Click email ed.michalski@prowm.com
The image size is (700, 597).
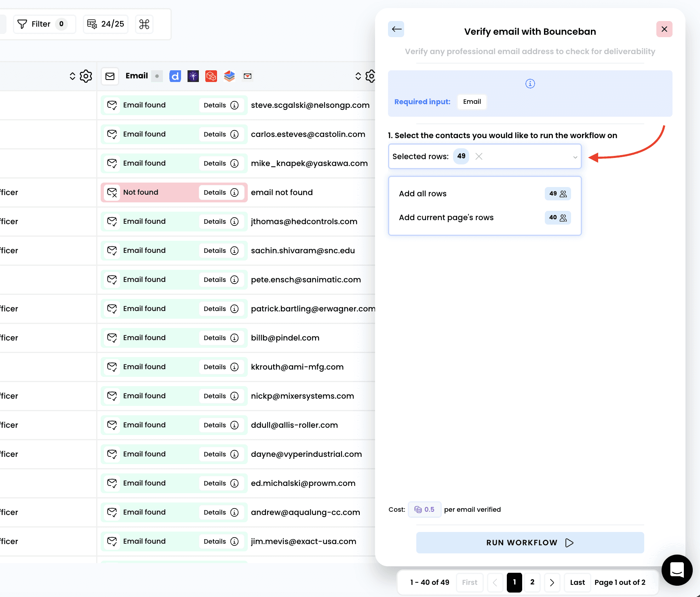pos(303,483)
